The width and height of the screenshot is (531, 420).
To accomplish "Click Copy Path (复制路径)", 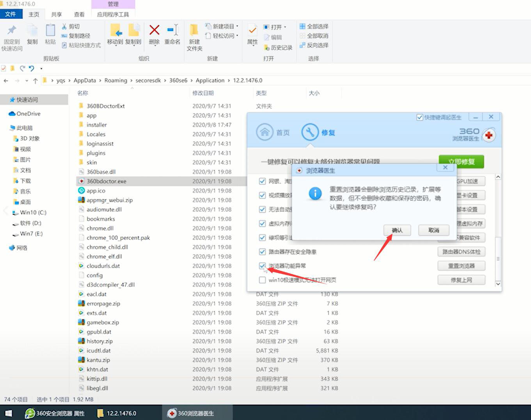I will [76, 36].
